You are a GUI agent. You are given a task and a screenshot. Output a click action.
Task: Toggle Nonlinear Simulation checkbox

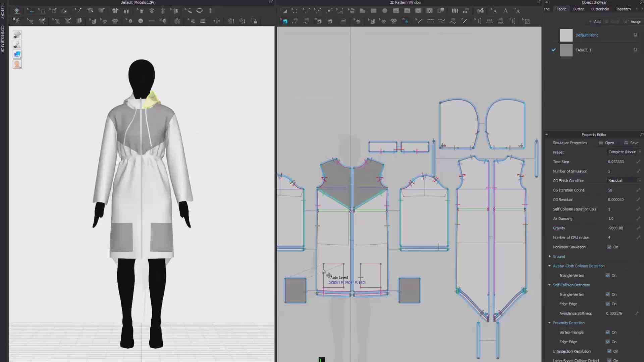[x=609, y=247]
